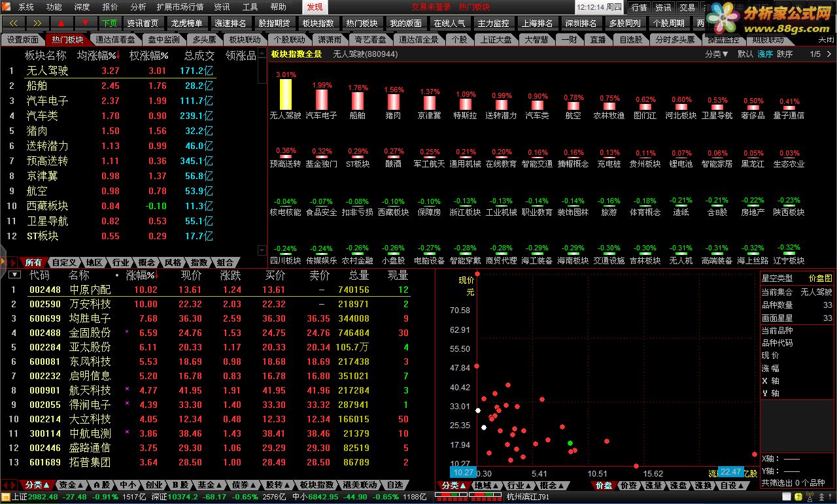Expand the A股▲ bottom tab menu
This screenshot has height=504, width=837.
(x=102, y=485)
